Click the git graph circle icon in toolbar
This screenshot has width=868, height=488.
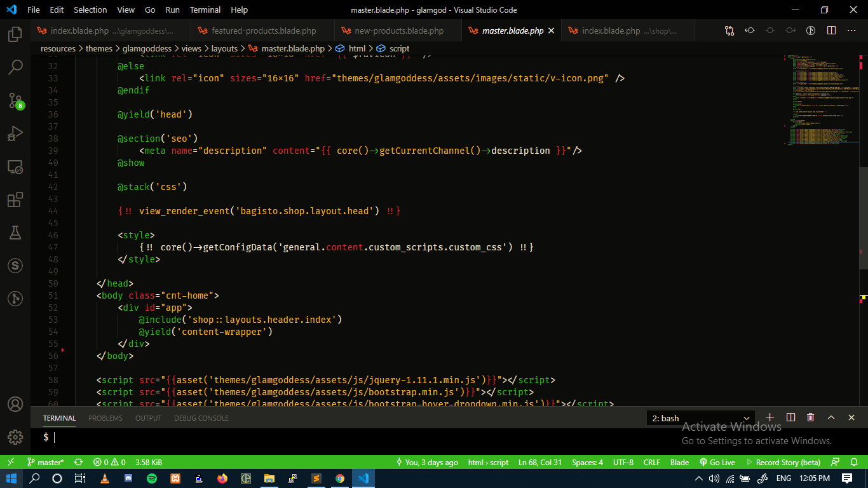pyautogui.click(x=811, y=30)
